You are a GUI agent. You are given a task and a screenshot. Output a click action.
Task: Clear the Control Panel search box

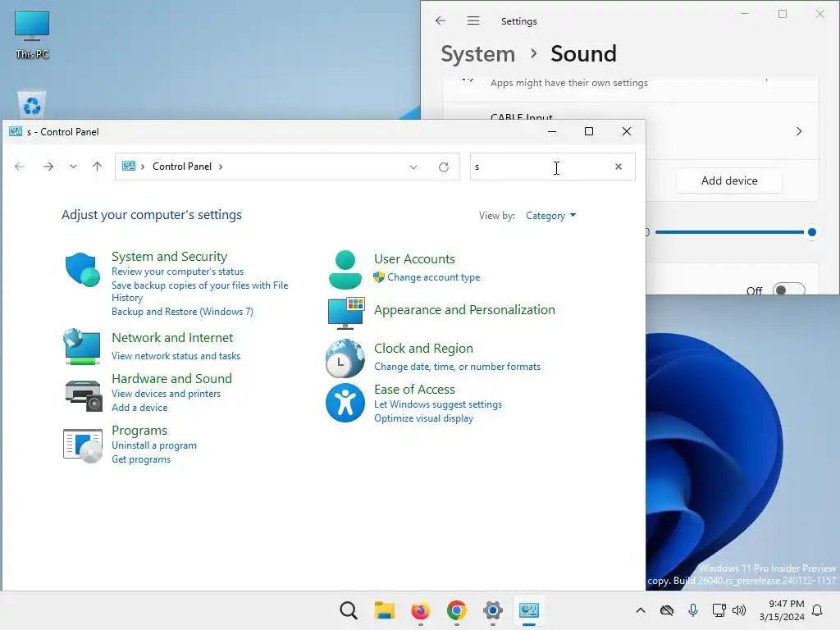(619, 167)
